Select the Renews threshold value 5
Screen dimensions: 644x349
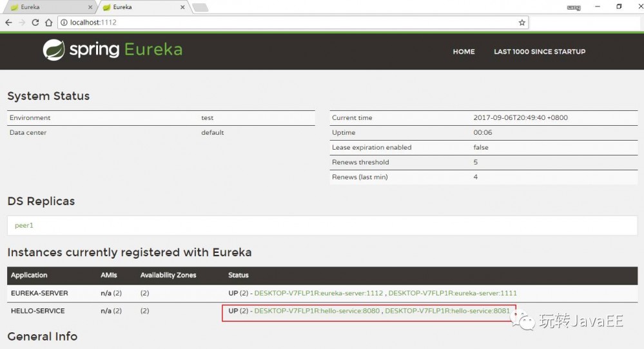(476, 162)
